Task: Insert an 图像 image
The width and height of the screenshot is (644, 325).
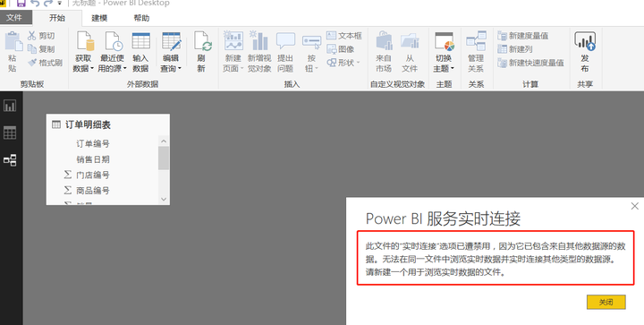Action: (341, 49)
